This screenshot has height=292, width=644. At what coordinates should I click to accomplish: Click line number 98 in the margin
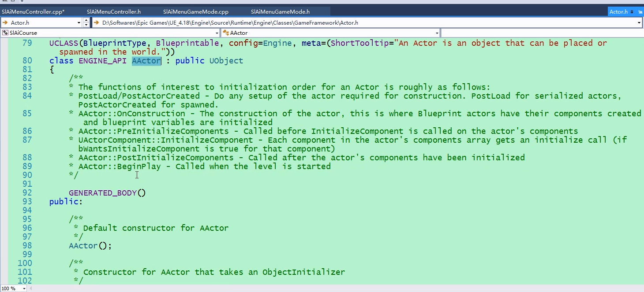[x=27, y=246]
